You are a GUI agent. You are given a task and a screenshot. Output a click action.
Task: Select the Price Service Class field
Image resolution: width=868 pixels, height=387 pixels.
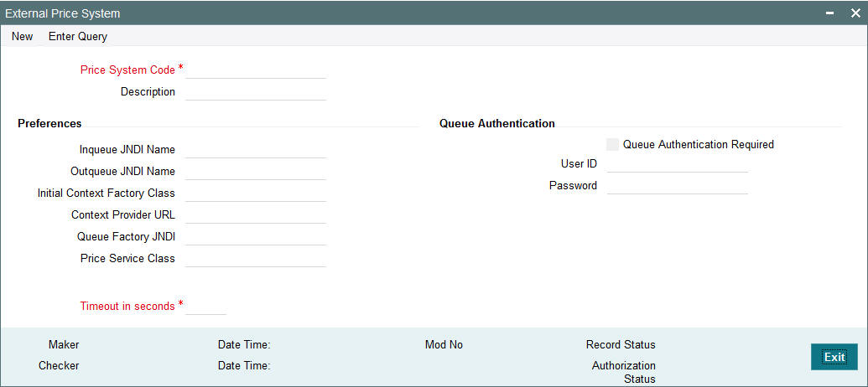256,258
